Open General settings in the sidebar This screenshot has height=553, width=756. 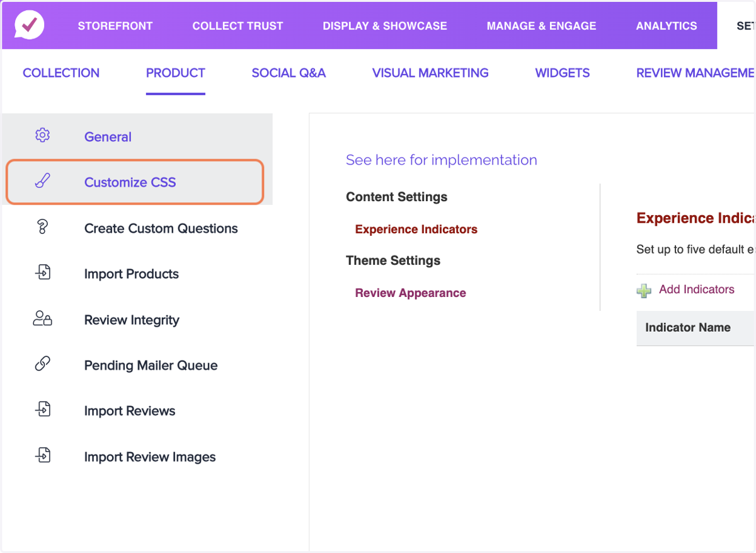(x=137, y=136)
